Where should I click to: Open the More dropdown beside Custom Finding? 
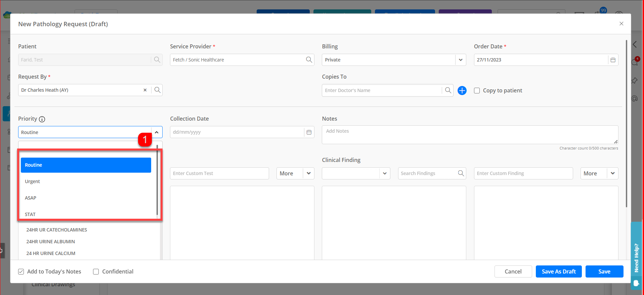pos(612,173)
